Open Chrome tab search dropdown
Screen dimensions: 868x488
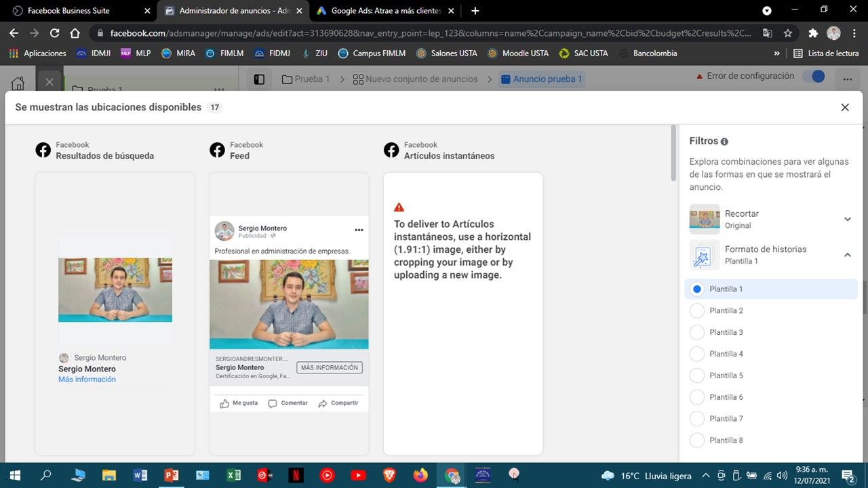pos(767,11)
